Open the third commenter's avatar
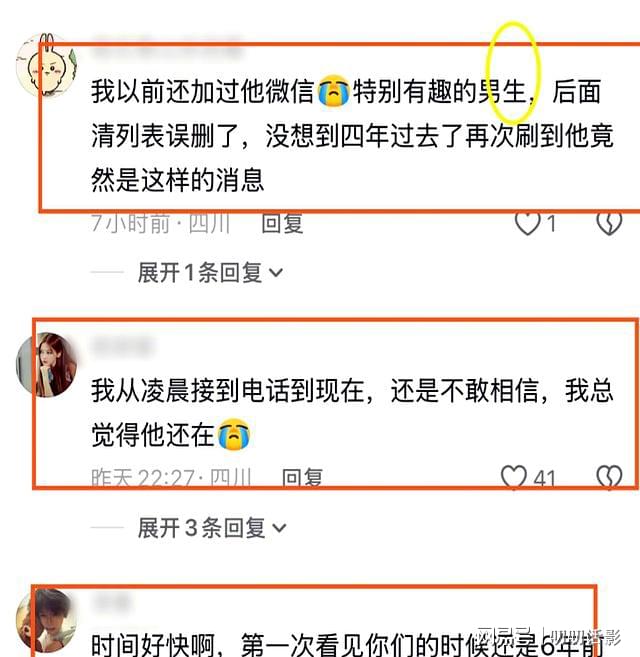640x657 pixels. coord(46,620)
